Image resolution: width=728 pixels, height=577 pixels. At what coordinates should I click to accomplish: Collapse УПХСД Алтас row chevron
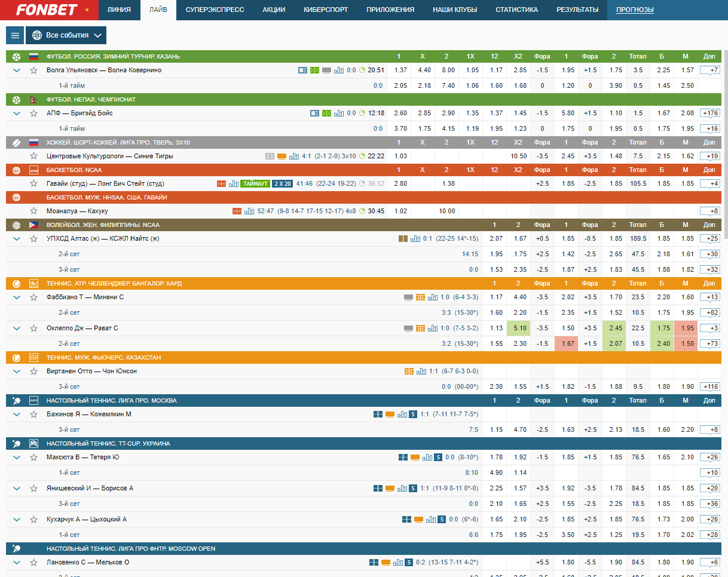[17, 239]
